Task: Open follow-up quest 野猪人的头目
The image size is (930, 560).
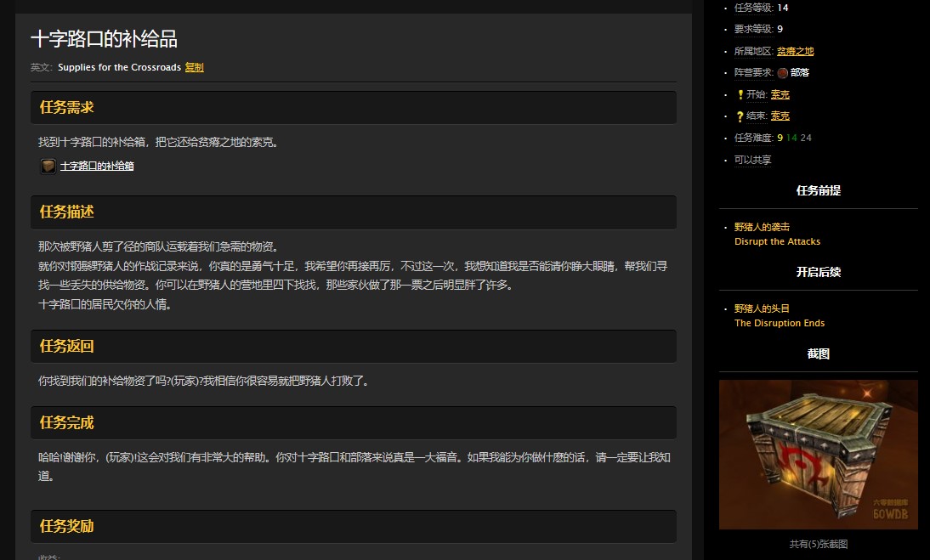Action: (763, 308)
